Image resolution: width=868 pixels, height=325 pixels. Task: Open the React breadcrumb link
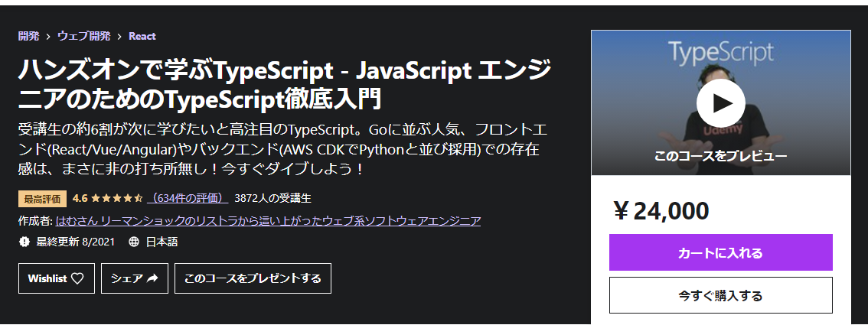point(142,37)
